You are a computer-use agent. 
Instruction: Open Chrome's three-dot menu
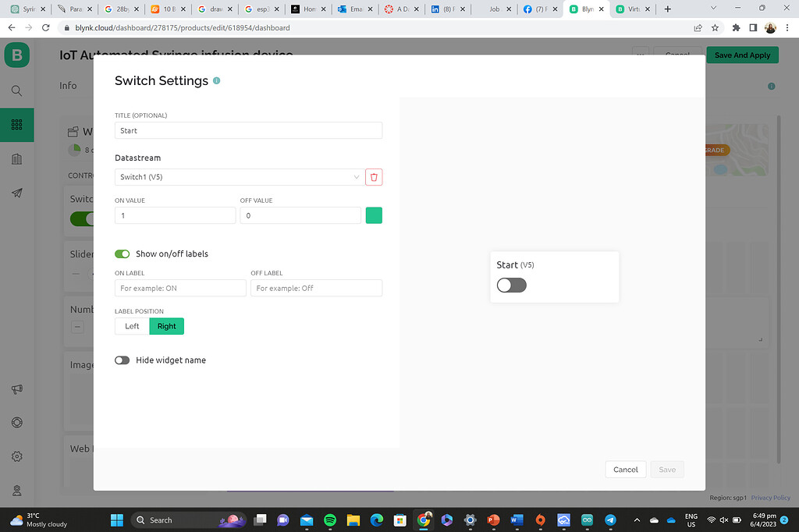tap(787, 28)
